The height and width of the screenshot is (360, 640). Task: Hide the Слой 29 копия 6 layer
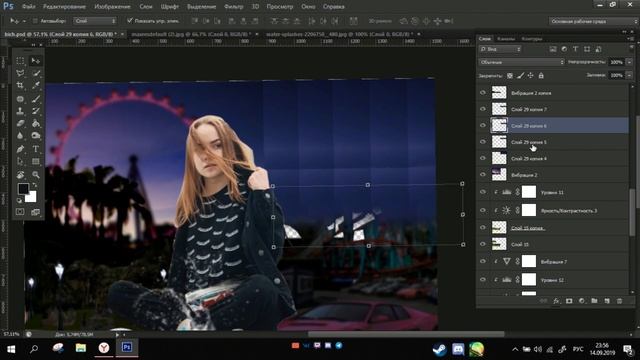click(483, 125)
